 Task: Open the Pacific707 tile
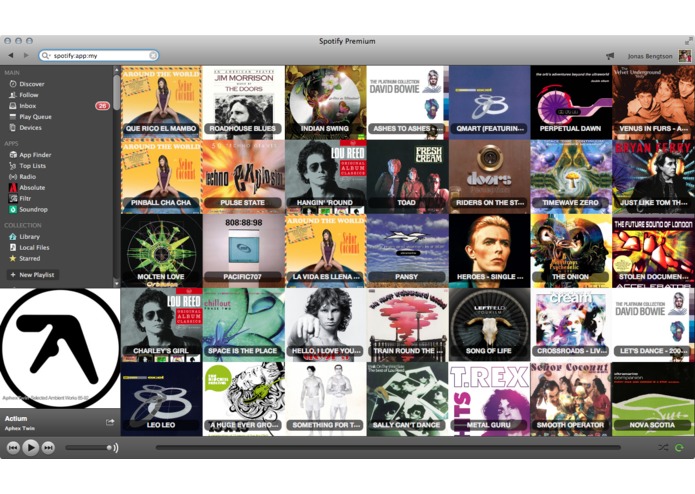(x=243, y=251)
